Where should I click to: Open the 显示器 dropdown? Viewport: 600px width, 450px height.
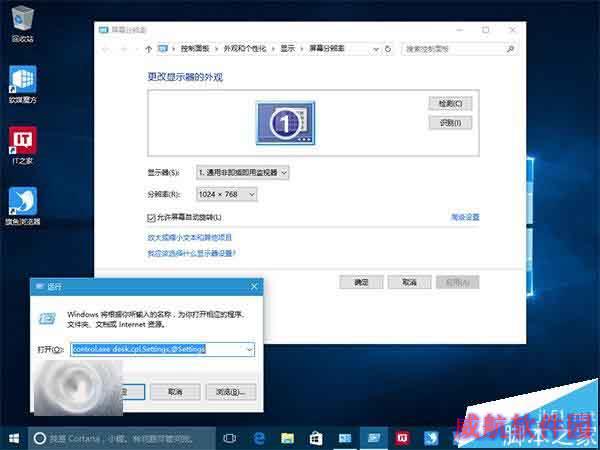243,173
